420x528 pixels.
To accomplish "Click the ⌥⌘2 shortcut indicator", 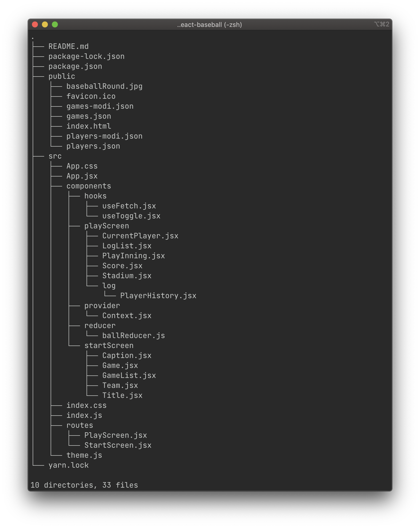I will (382, 24).
